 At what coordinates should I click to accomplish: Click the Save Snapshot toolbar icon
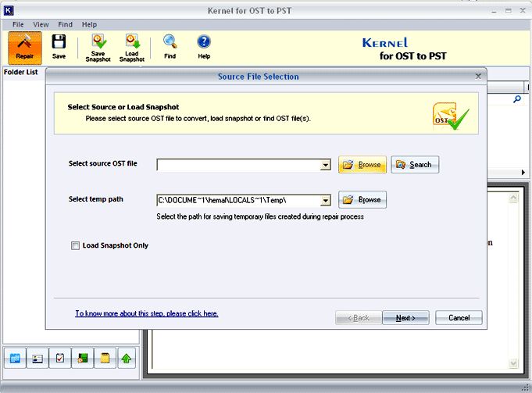98,41
